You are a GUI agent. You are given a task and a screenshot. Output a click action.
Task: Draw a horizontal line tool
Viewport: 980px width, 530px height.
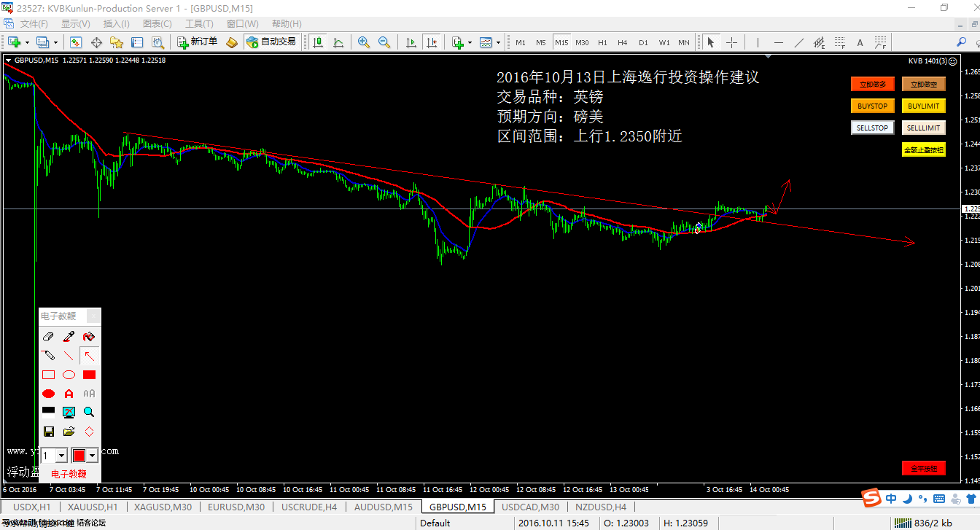779,42
